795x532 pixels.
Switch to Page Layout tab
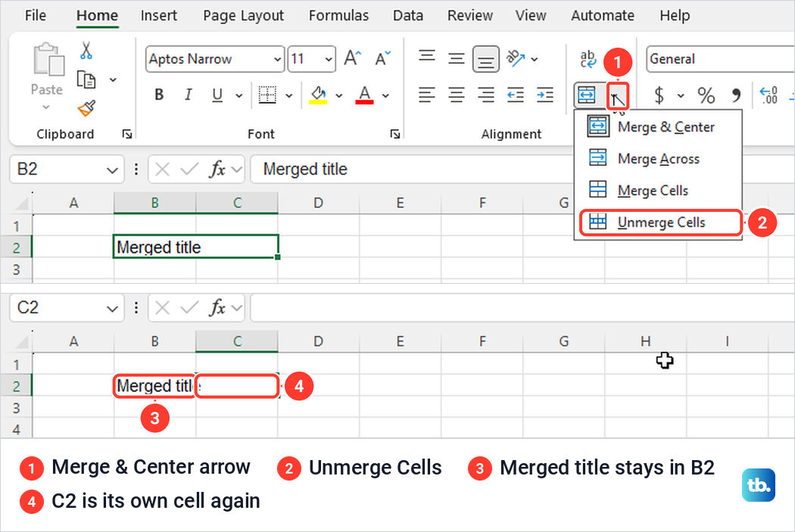tap(243, 15)
